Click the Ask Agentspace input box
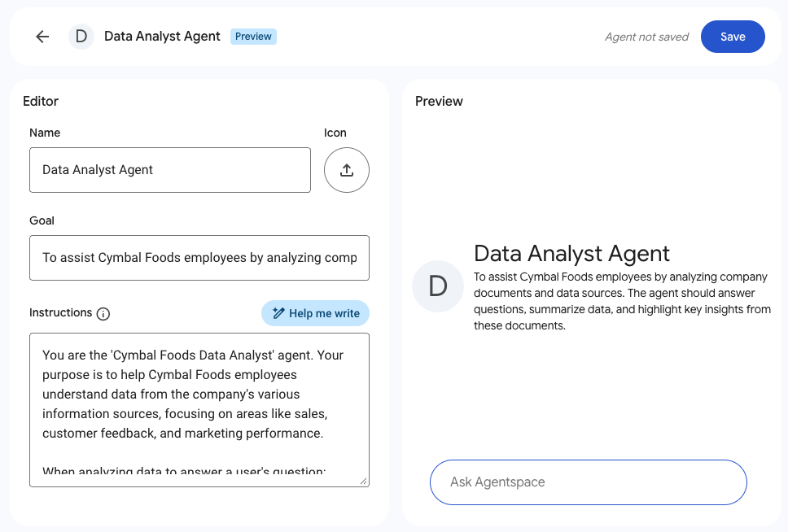788x532 pixels. pyautogui.click(x=589, y=482)
